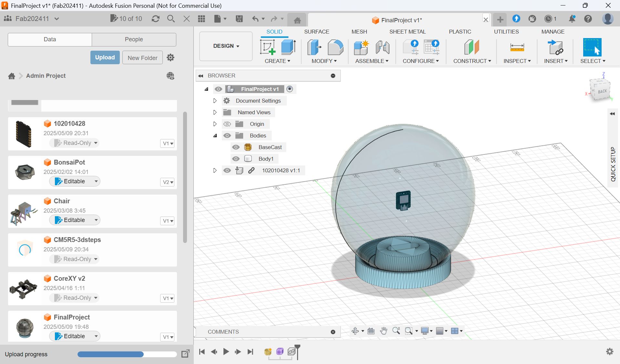Open the Fab202411 team switcher

point(31,19)
